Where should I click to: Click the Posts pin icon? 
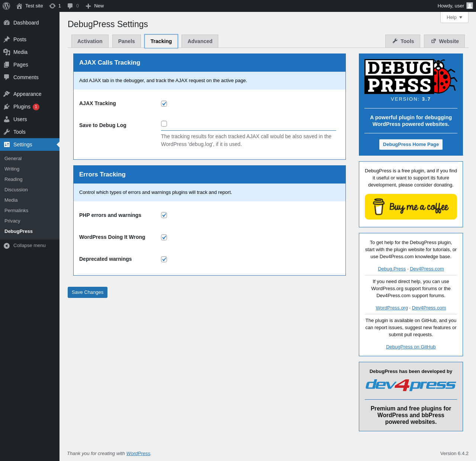point(7,39)
